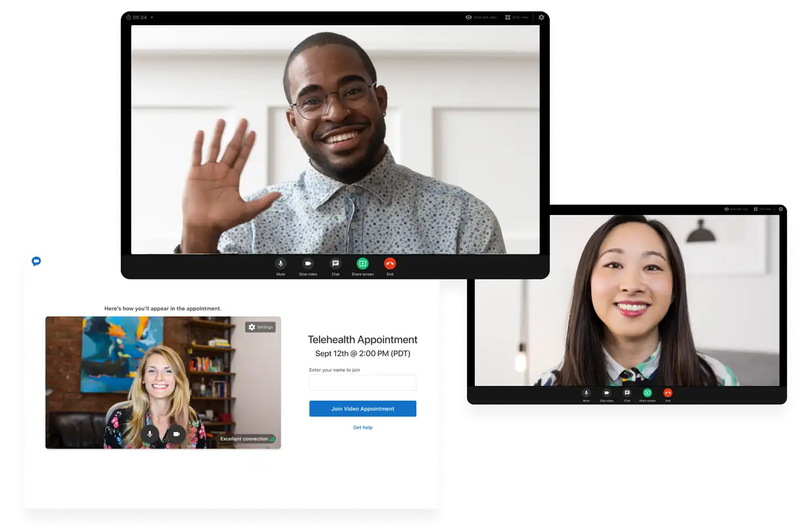
Task: End the woman's call with the red icon
Action: pyautogui.click(x=668, y=393)
